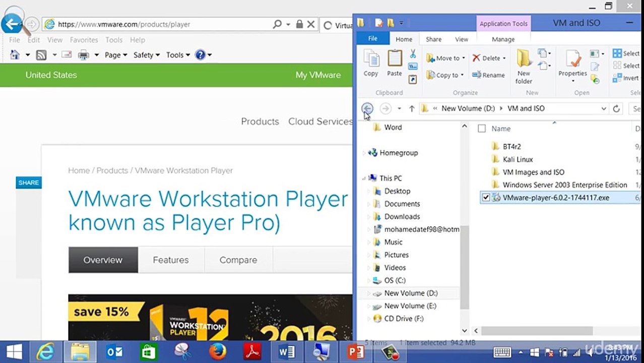Open the Page dropdown menu in IE
Image resolution: width=644 pixels, height=363 pixels.
[116, 55]
